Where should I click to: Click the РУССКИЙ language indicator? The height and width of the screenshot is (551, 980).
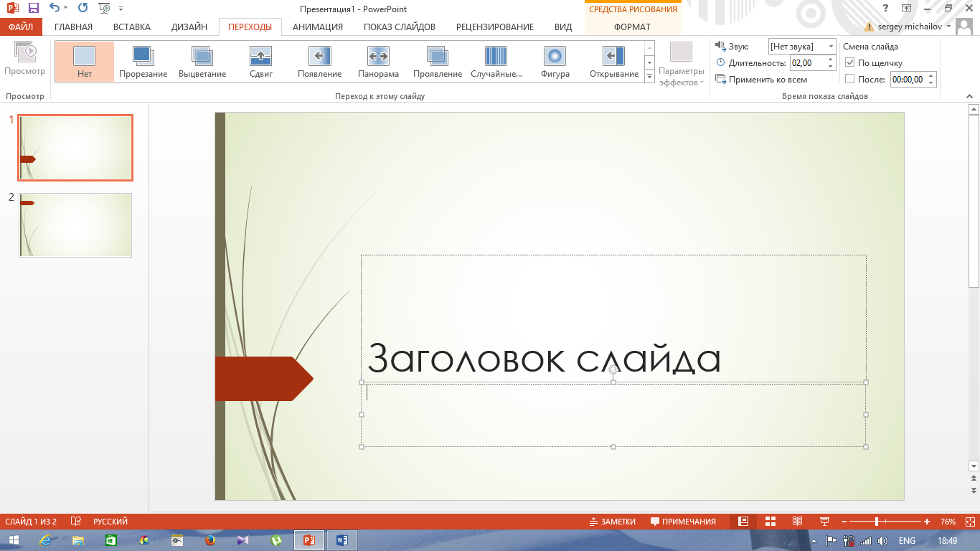[x=110, y=522]
